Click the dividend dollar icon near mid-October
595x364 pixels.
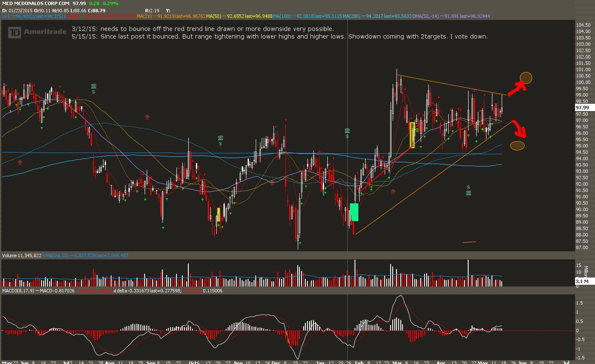coord(221,144)
